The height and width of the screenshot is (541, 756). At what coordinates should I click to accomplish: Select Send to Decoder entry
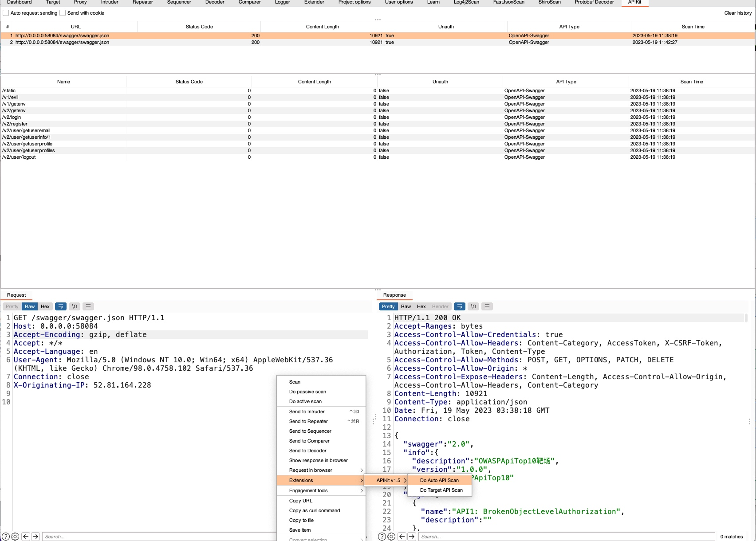coord(320,451)
